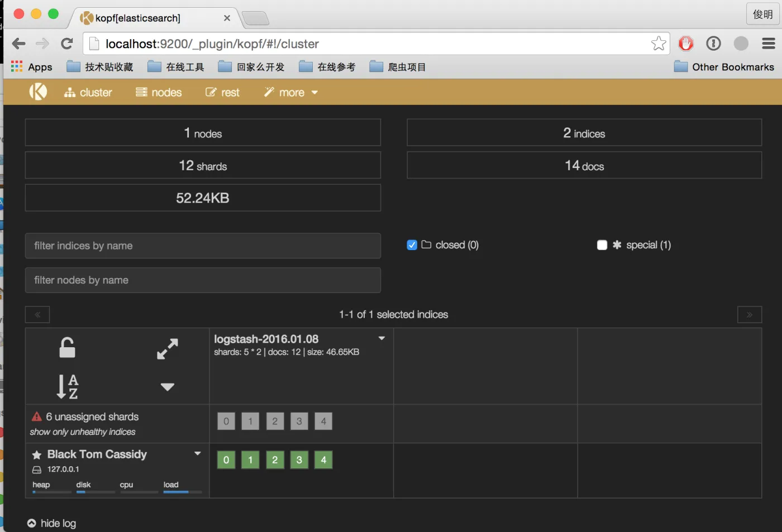Reload the page

pos(67,44)
